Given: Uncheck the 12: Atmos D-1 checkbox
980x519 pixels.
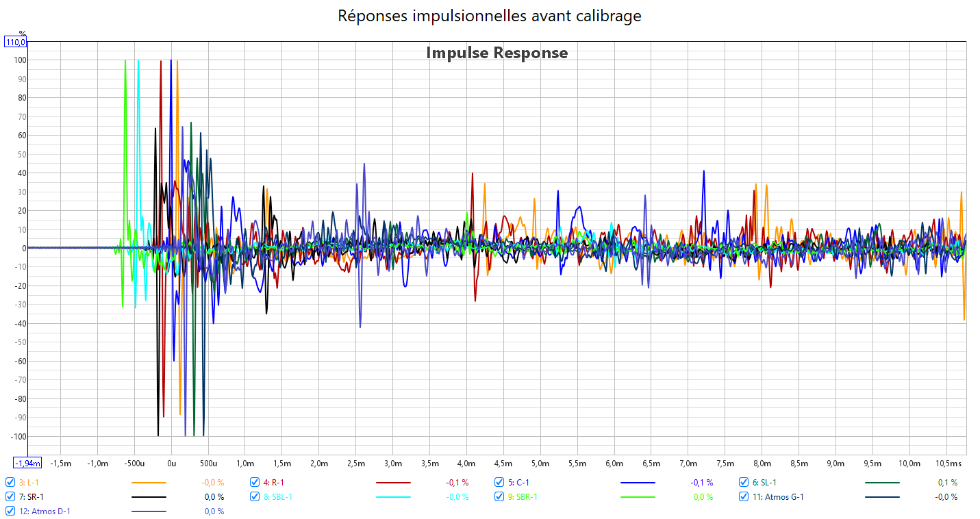Looking at the screenshot, I should point(10,511).
